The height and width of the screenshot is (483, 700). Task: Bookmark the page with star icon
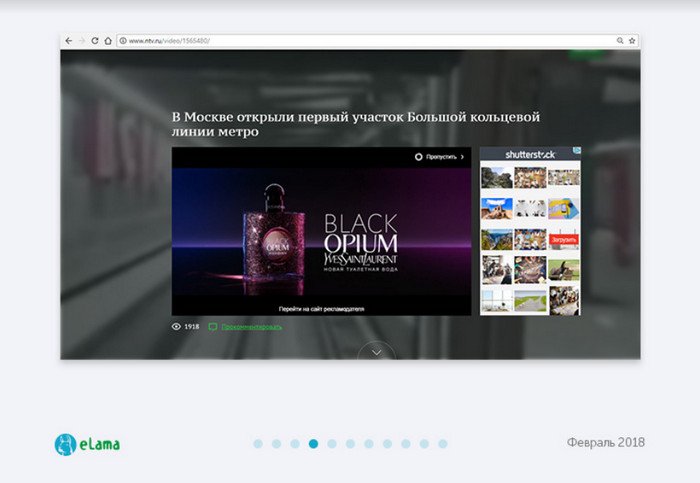[x=632, y=41]
